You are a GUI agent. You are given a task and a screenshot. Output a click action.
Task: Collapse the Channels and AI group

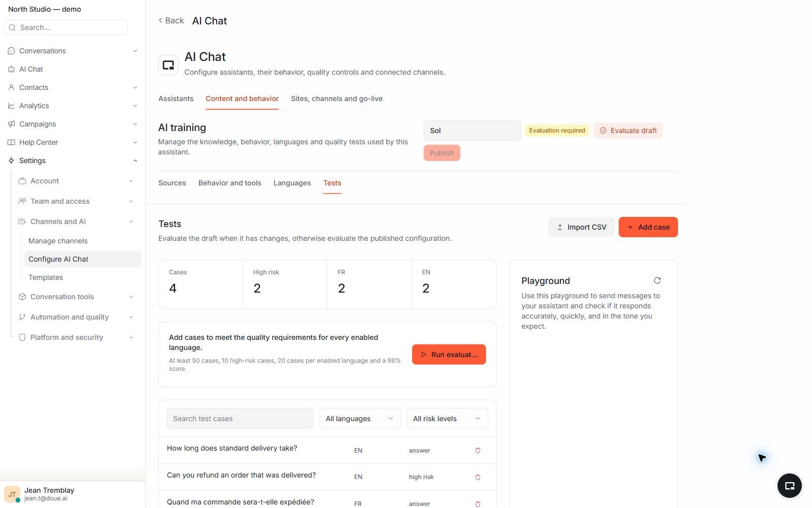[x=131, y=221]
